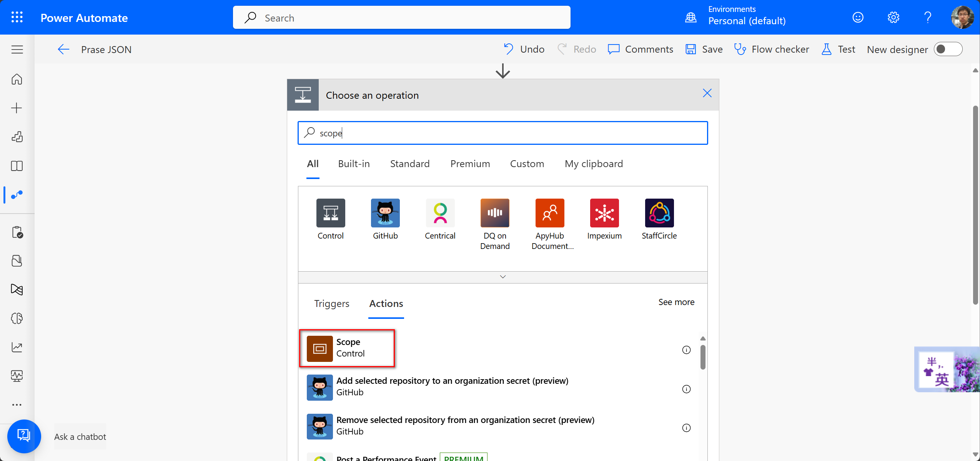Select the Scope Control action
This screenshot has width=980, height=461.
pos(347,348)
